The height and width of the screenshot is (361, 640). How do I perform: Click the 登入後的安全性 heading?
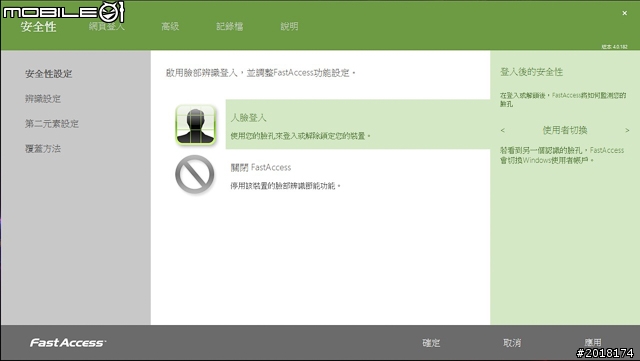pos(531,72)
